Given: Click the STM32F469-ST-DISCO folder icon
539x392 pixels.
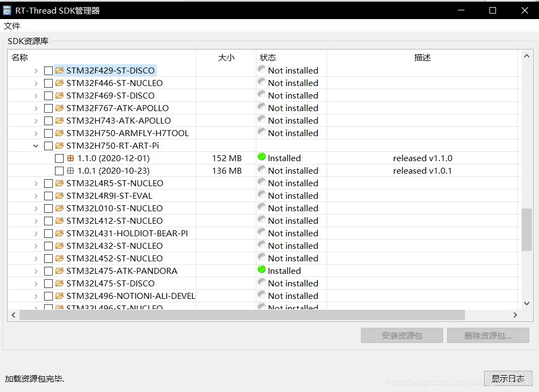Looking at the screenshot, I should click(59, 96).
